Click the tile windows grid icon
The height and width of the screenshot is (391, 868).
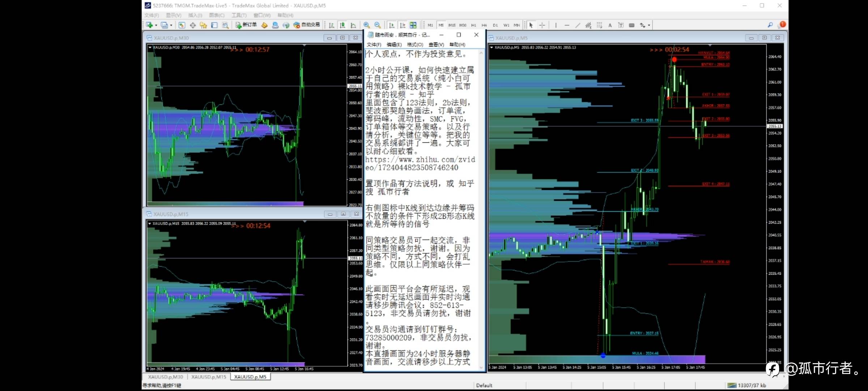tap(413, 25)
